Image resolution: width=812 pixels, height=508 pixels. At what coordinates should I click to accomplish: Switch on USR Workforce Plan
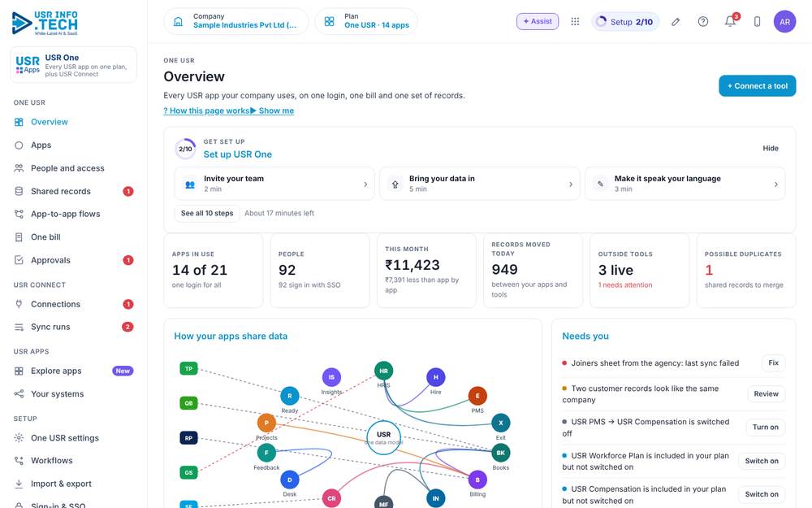click(x=762, y=461)
